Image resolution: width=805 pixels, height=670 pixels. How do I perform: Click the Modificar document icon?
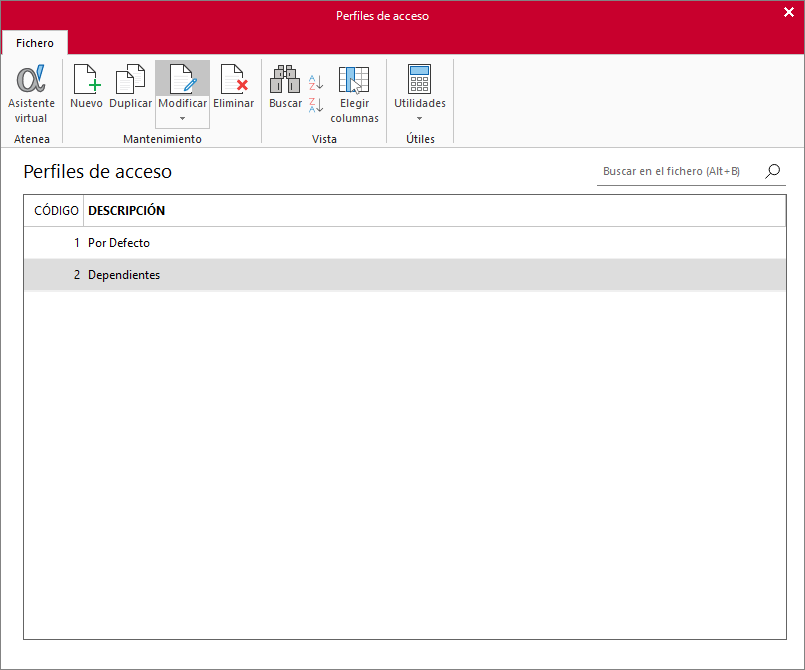coord(183,79)
